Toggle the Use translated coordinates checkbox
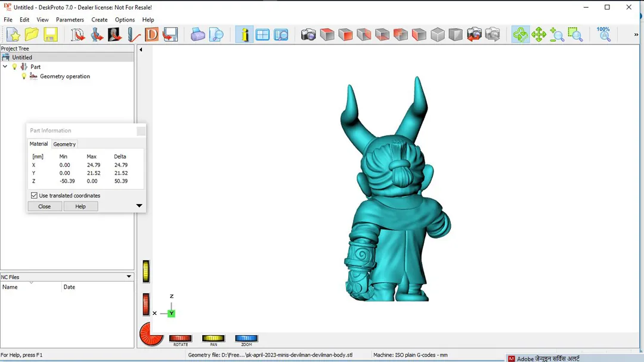Image resolution: width=644 pixels, height=362 pixels. click(34, 196)
